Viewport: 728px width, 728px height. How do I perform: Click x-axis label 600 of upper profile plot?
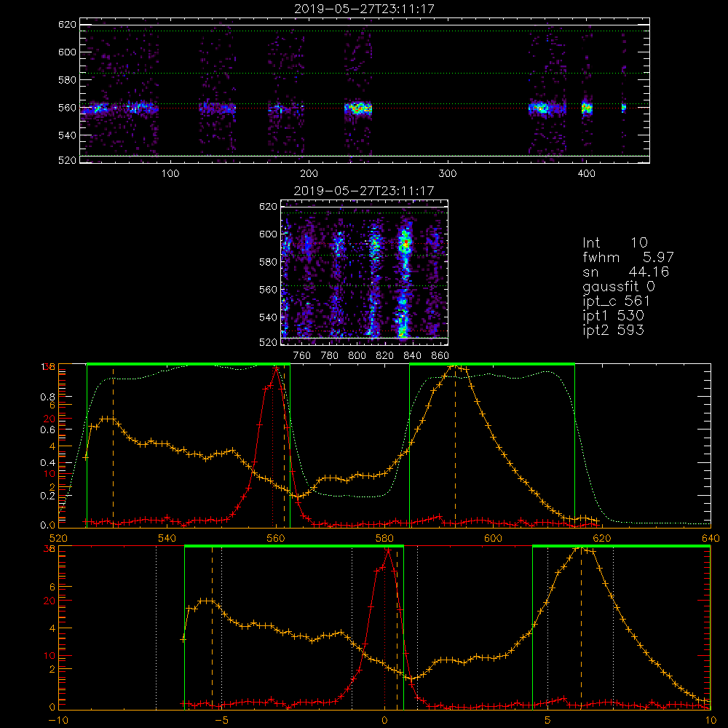tap(493, 538)
